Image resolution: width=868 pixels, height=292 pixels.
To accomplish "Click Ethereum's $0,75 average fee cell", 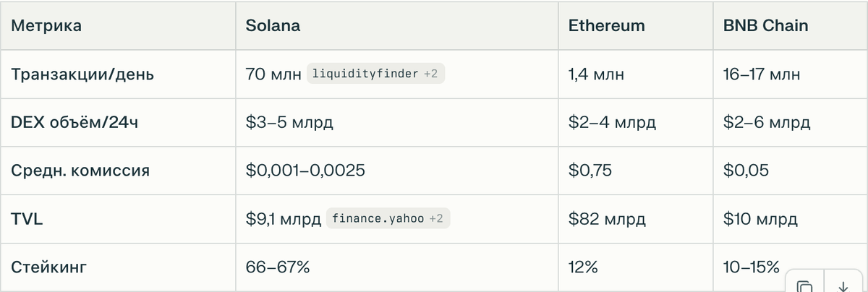I will (x=590, y=171).
